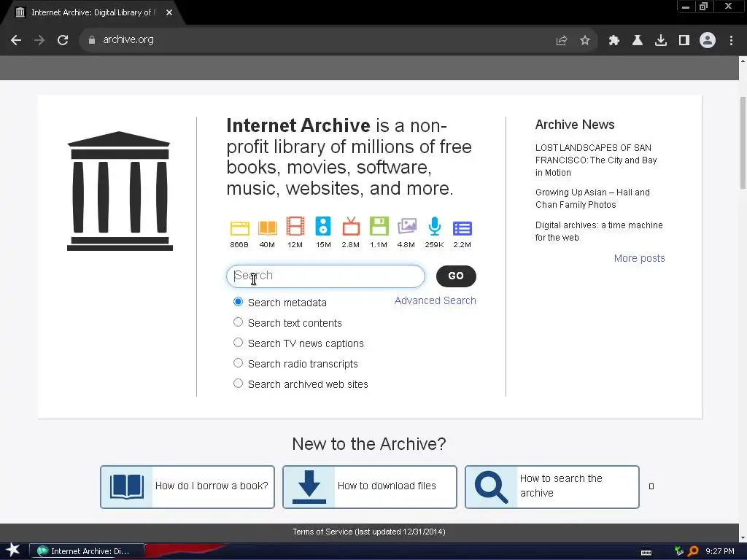The width and height of the screenshot is (747, 560).
Task: Open the keyboard tray icon
Action: tap(646, 552)
